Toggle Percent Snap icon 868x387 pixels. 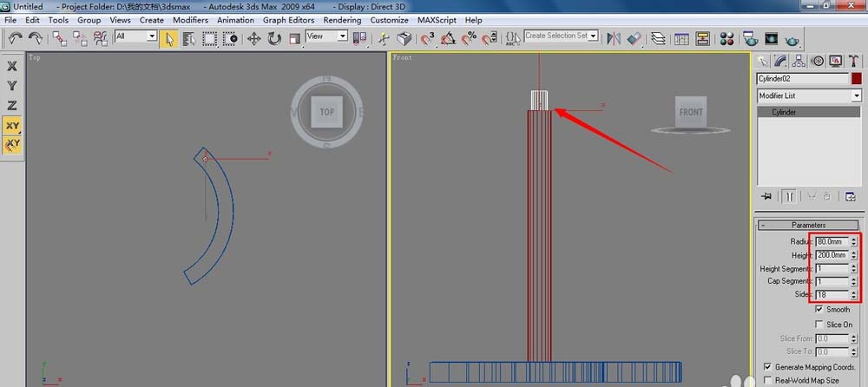pyautogui.click(x=469, y=38)
